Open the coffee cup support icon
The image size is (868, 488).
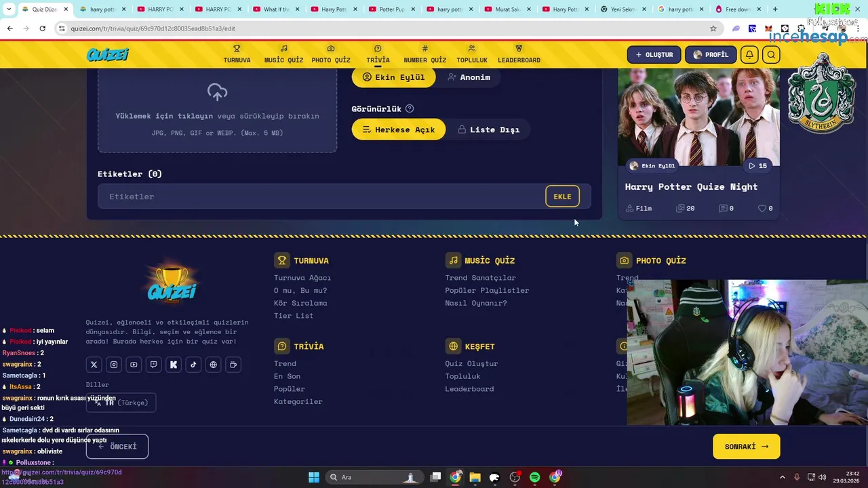[233, 365]
